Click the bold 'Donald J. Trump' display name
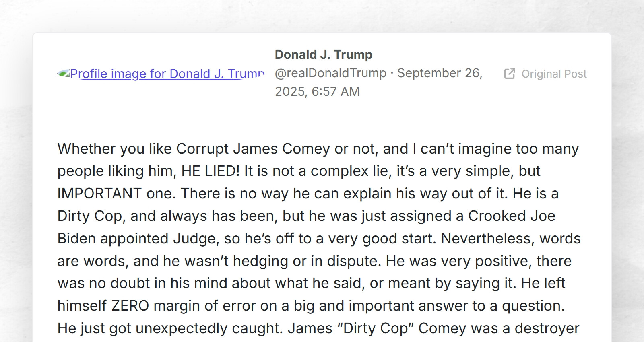This screenshot has height=342, width=644. click(x=323, y=54)
